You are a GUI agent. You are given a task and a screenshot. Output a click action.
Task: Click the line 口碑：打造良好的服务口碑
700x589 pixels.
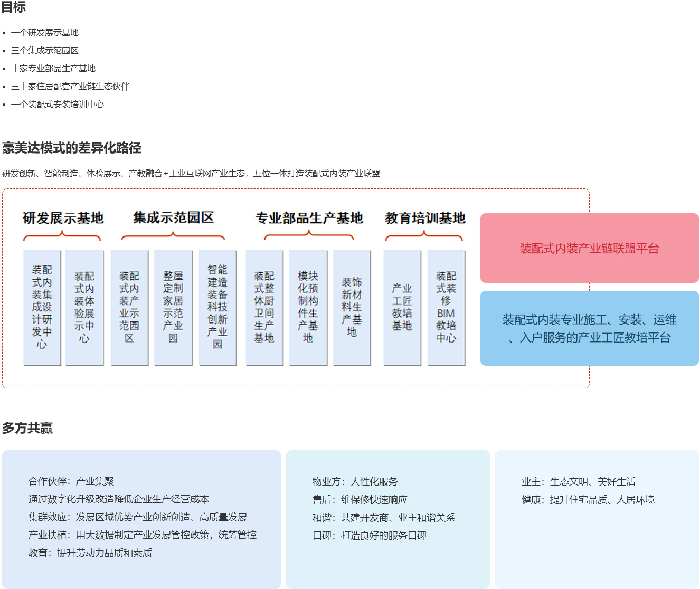(x=370, y=536)
